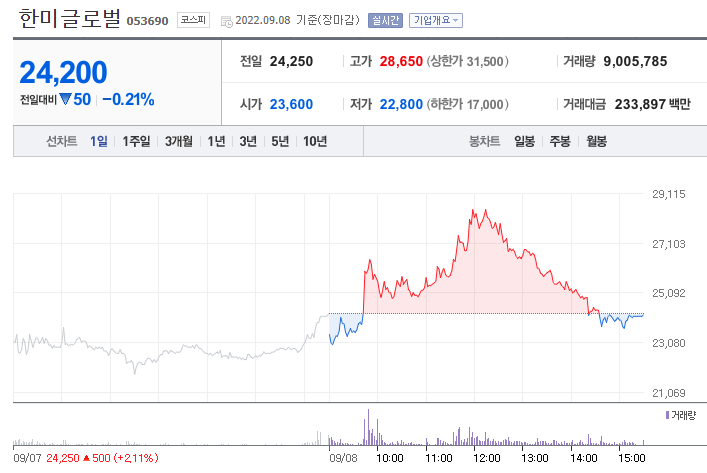Viewport: 707px width, 473px height.
Task: Click the tallest volume bar near 10:00
Action: pos(368,427)
